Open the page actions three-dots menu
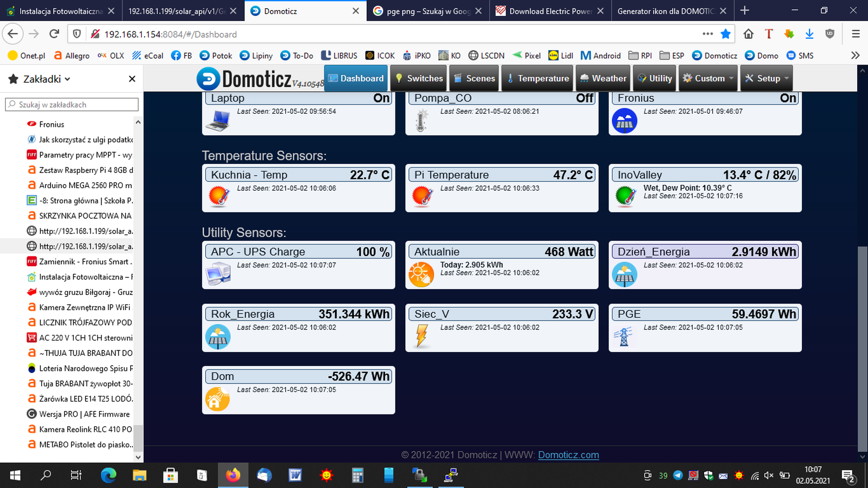Viewport: 868px width, 488px height. (708, 34)
